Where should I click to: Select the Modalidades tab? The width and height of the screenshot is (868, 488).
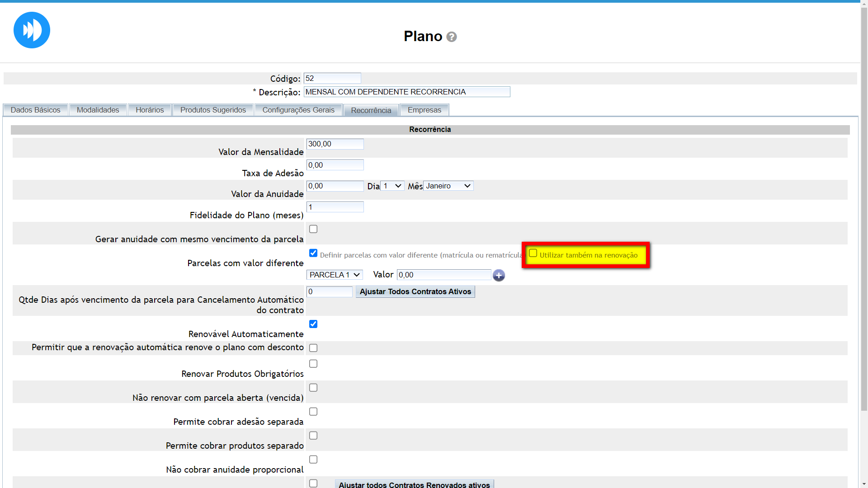(98, 110)
